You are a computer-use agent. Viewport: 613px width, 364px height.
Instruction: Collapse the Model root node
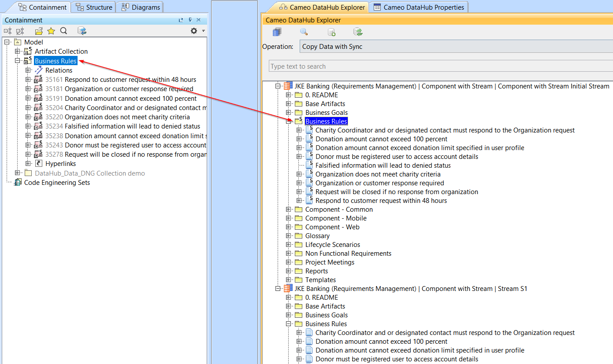[x=7, y=42]
